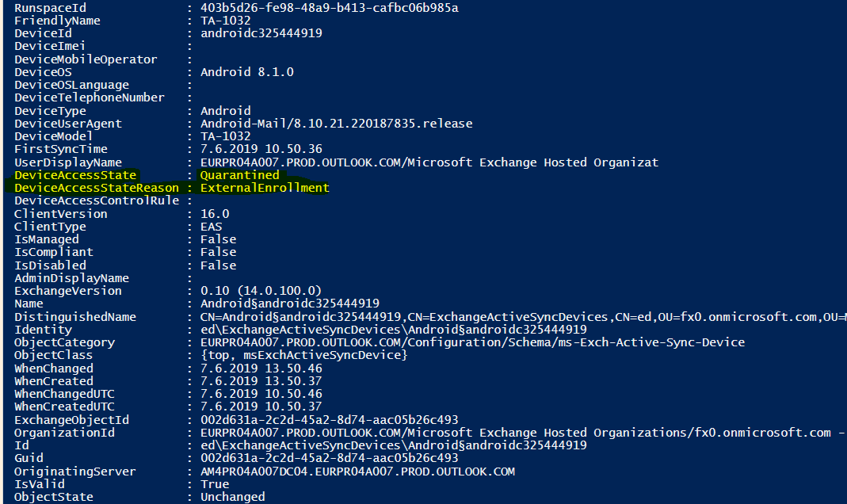The image size is (847, 504).
Task: Click the ClientType value EAS
Action: pos(211,227)
